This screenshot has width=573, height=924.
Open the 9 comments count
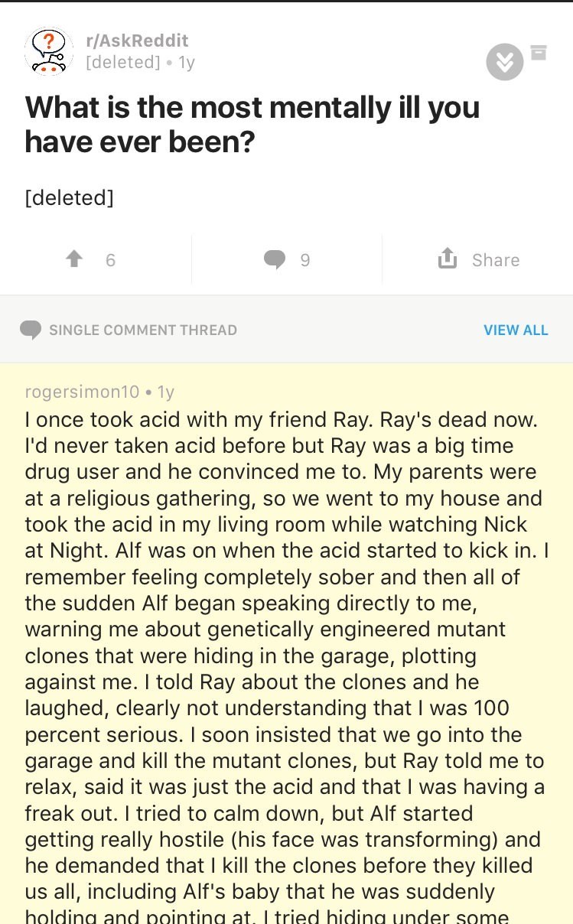305,260
